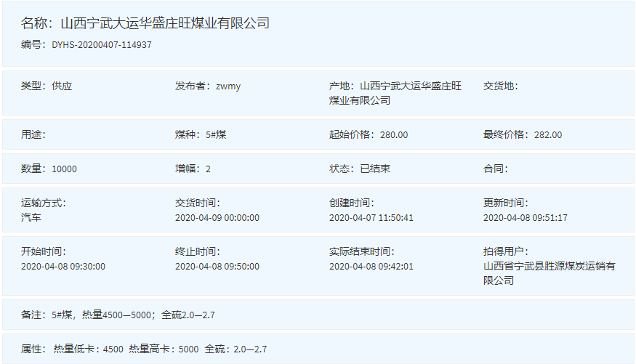This screenshot has height=364, width=636.
Task: Click winning bidder 山西省宁武县胜源煤炭运销有限公司
Action: [x=550, y=273]
